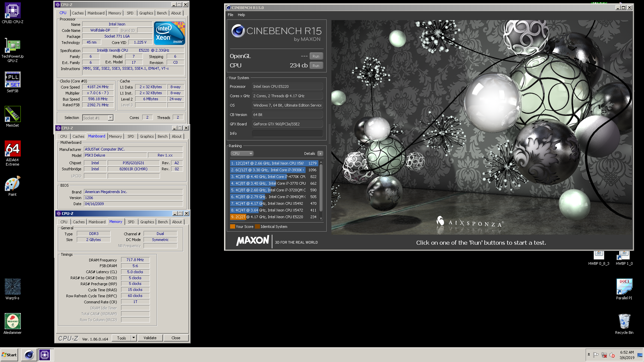This screenshot has width=644, height=362.
Task: Open the CPUID CPU-Z desktop icon
Action: (12, 13)
